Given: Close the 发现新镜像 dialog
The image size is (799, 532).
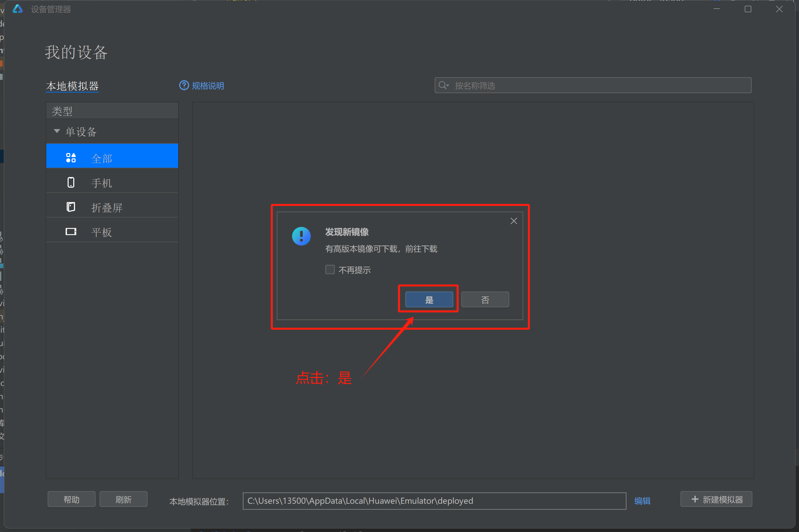Looking at the screenshot, I should pos(514,221).
